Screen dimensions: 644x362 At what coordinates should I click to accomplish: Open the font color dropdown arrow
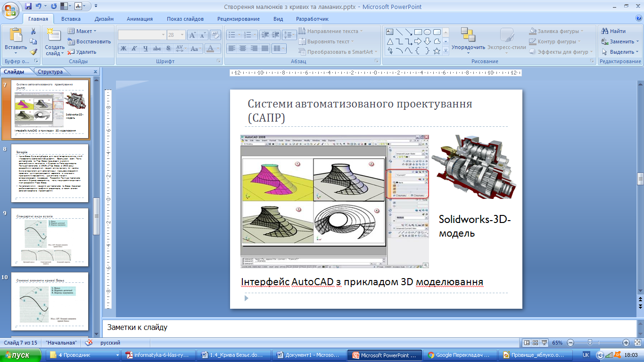click(x=218, y=48)
